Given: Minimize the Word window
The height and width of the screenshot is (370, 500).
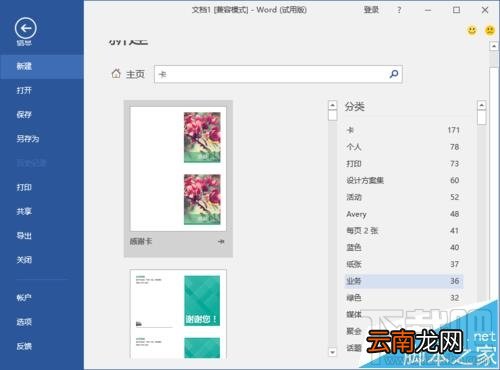Looking at the screenshot, I should click(428, 10).
